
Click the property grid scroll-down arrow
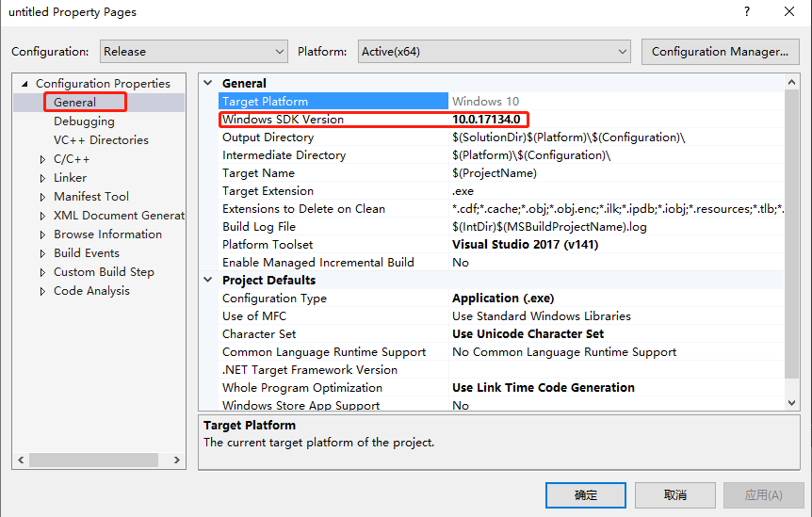click(791, 402)
